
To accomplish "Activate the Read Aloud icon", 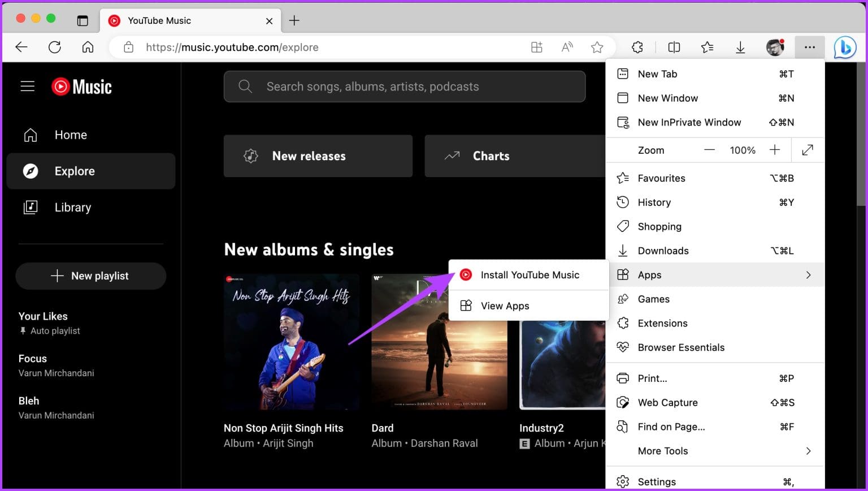I will coord(567,47).
